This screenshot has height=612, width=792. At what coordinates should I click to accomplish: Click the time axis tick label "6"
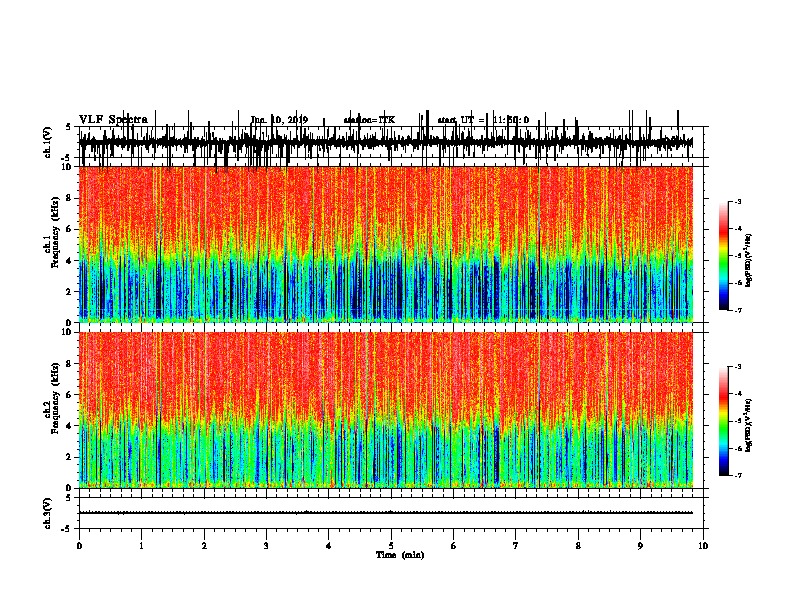click(x=454, y=546)
